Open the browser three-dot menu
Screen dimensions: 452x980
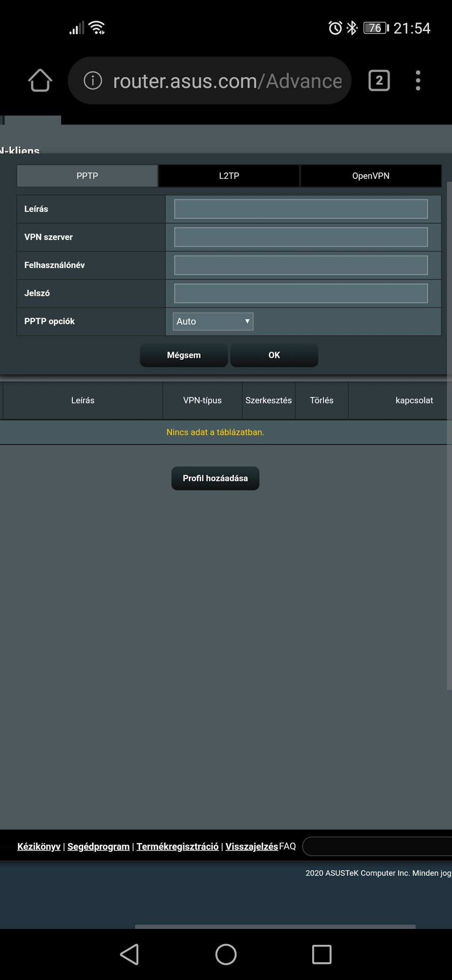coord(418,81)
